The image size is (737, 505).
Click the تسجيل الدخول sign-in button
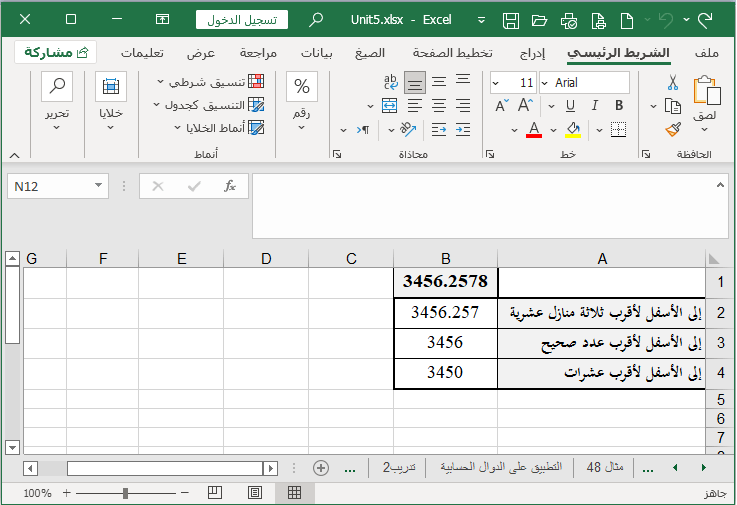pyautogui.click(x=241, y=19)
